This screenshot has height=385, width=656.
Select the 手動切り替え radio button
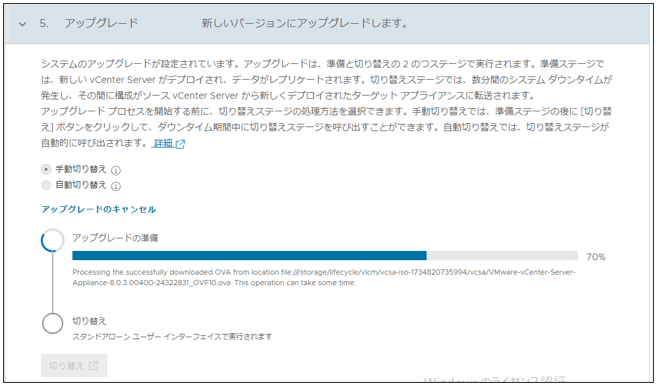point(46,169)
